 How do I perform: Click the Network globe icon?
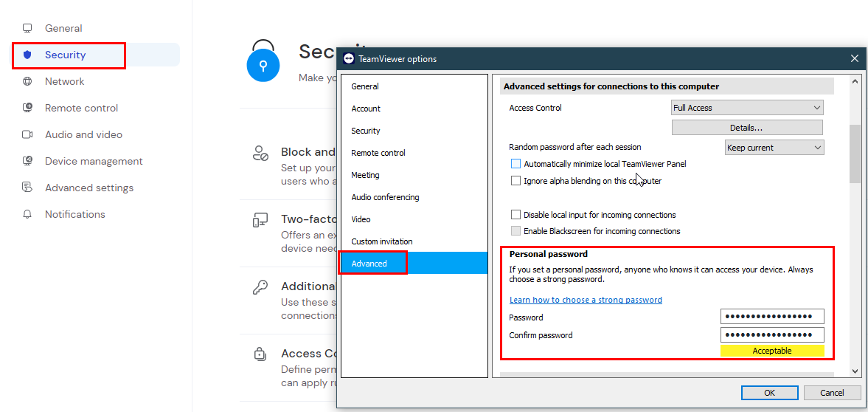pos(27,82)
